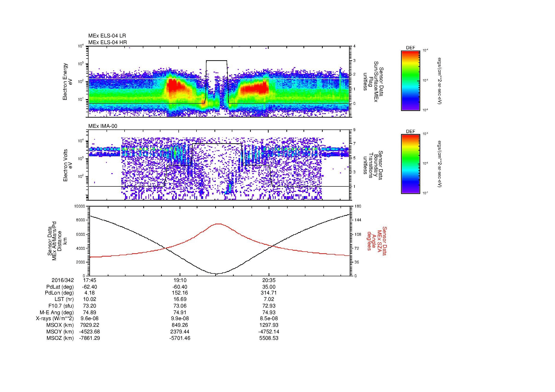Click the "PdLon (deg)" row label
Image resolution: width=555 pixels, height=392 pixels.
[x=59, y=293]
